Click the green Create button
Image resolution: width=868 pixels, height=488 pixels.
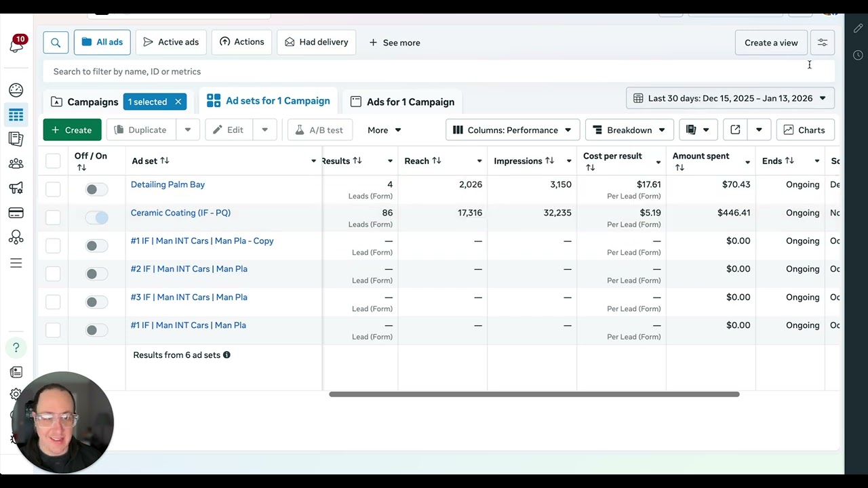72,130
